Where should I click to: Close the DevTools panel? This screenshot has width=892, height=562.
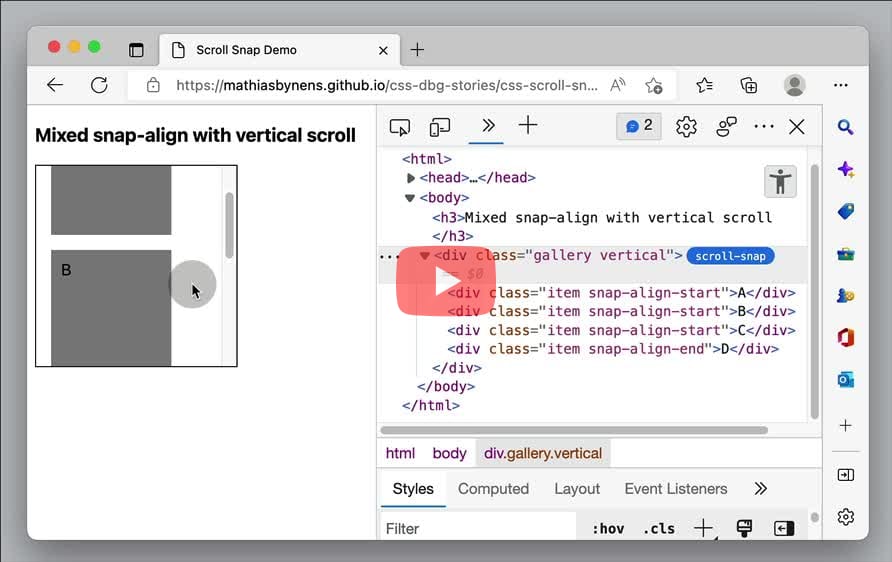point(796,126)
